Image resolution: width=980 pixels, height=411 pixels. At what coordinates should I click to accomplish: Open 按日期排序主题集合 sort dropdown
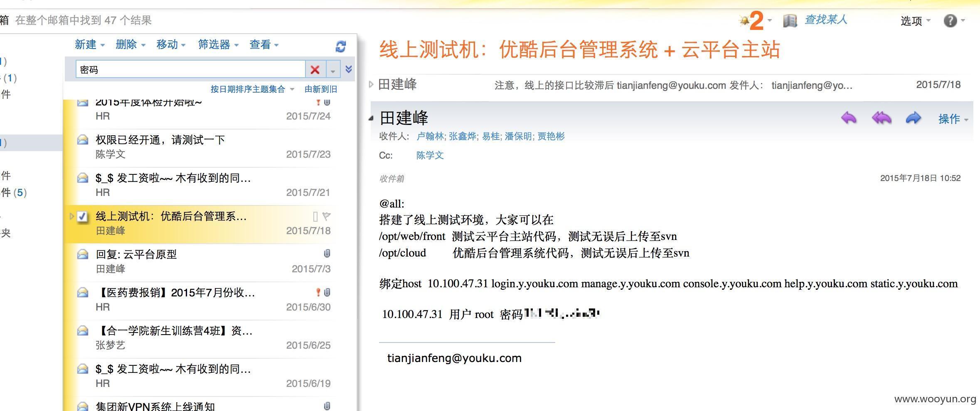pos(252,89)
